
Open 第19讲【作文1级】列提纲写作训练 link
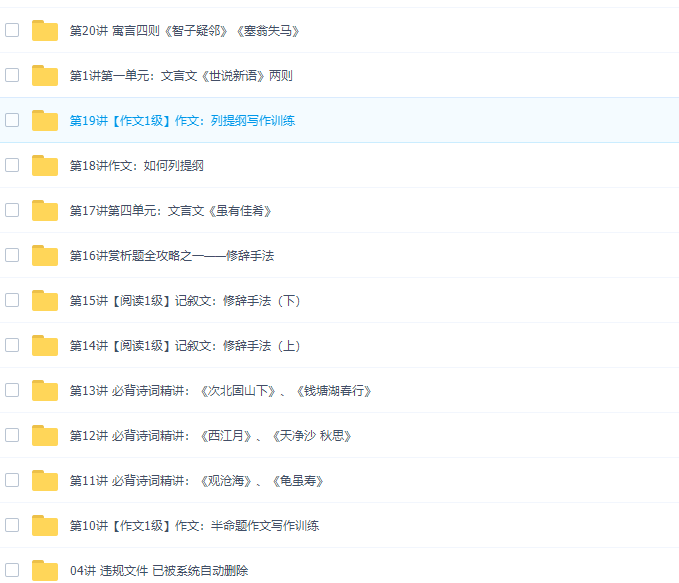click(x=182, y=121)
